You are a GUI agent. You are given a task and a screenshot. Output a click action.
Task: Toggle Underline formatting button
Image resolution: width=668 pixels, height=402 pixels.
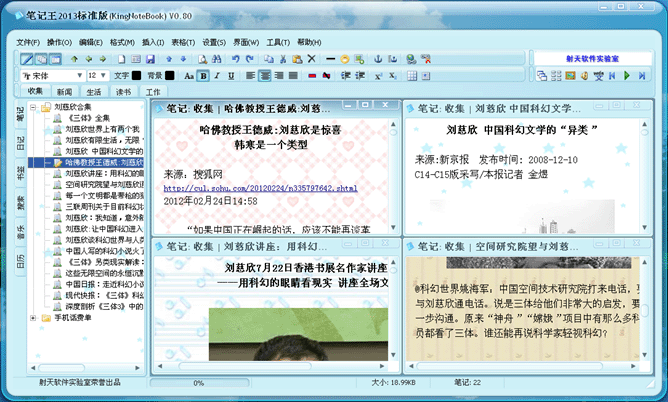[231, 75]
